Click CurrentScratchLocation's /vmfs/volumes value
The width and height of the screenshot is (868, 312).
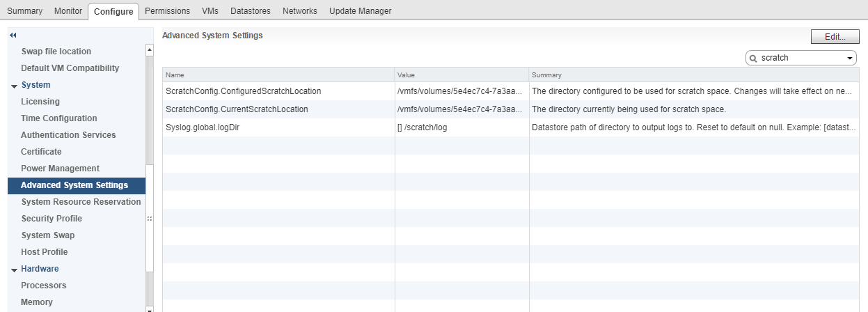tap(459, 109)
